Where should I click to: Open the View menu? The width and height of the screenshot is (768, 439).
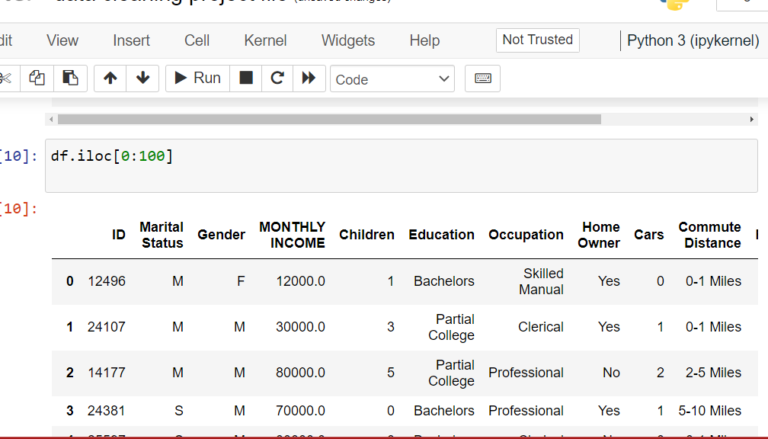[x=62, y=41]
